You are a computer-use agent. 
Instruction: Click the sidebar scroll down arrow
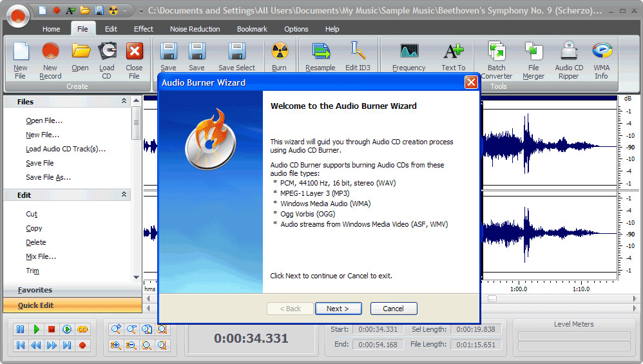(136, 277)
